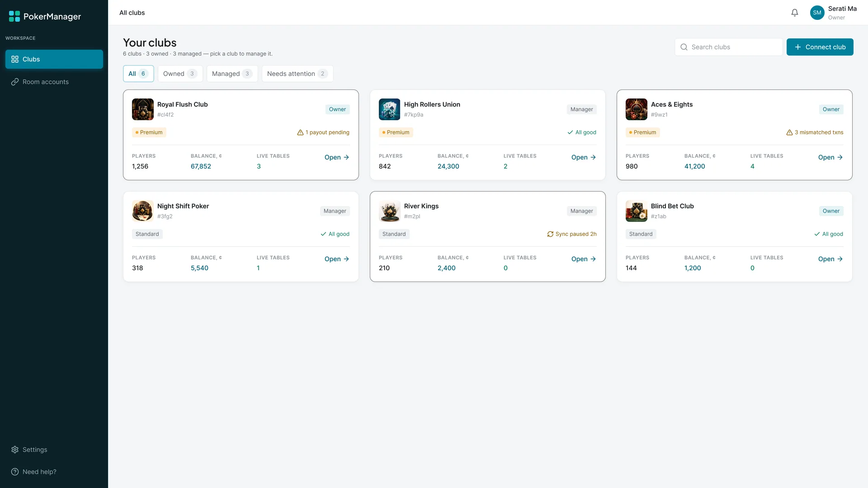Click the Night Shift Poker thumbnail
868x488 pixels.
click(143, 211)
